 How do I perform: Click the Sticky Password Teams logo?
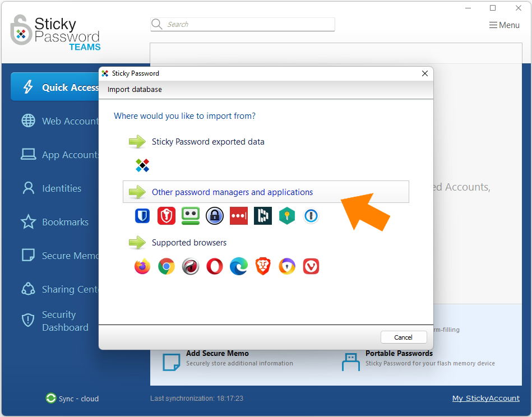[x=55, y=33]
